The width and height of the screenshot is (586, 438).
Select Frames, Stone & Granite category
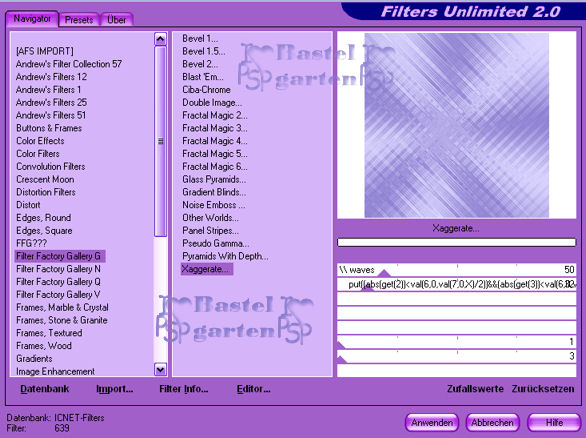pos(62,320)
